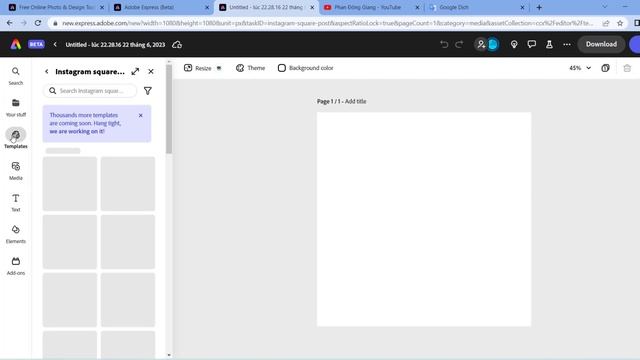
Task: Click the Search Instagram square field
Action: point(90,91)
